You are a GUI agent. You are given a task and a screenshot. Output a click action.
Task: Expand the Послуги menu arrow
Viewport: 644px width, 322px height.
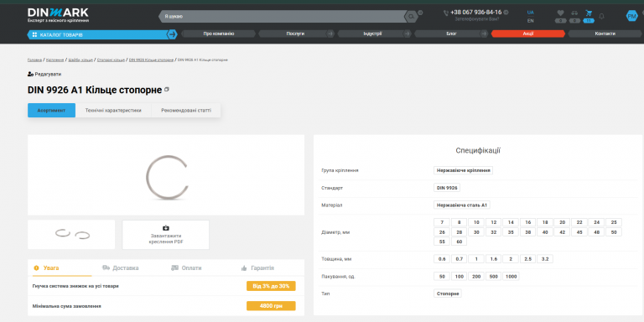330,34
